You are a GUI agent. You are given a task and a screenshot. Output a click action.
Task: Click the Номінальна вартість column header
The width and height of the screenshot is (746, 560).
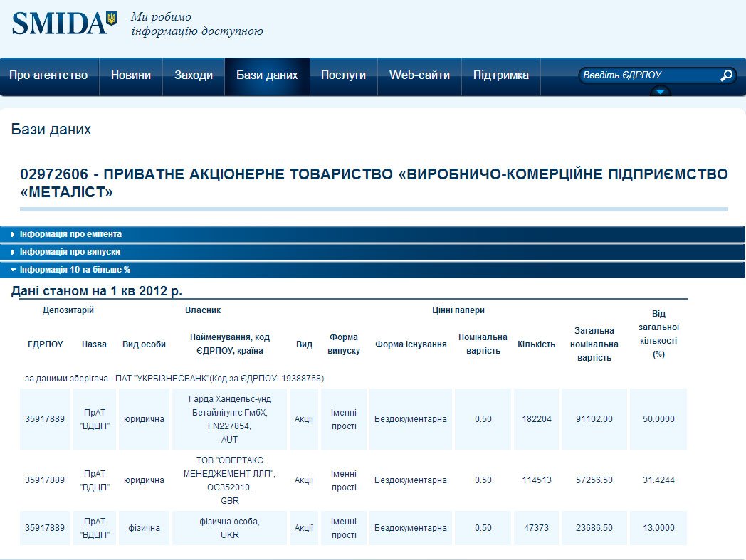click(x=483, y=344)
